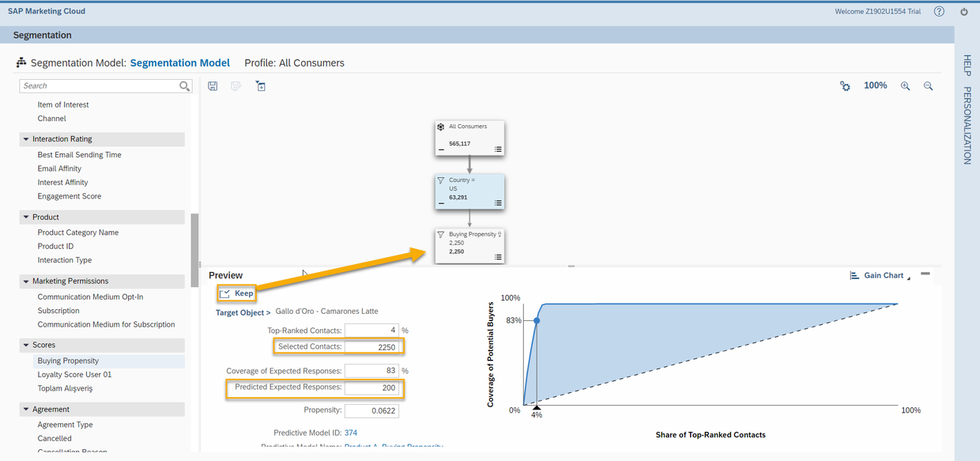
Task: Select the Toplam Alışveriş score
Action: [66, 388]
